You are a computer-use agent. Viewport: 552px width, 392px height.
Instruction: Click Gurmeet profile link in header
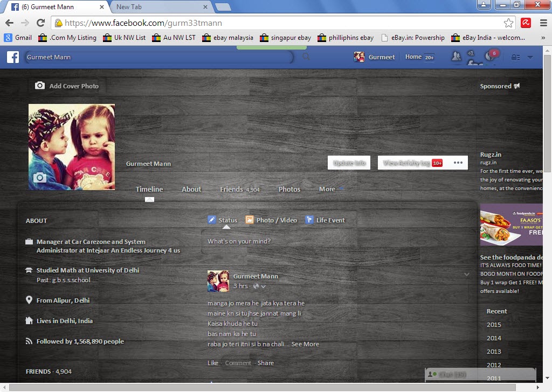[374, 57]
